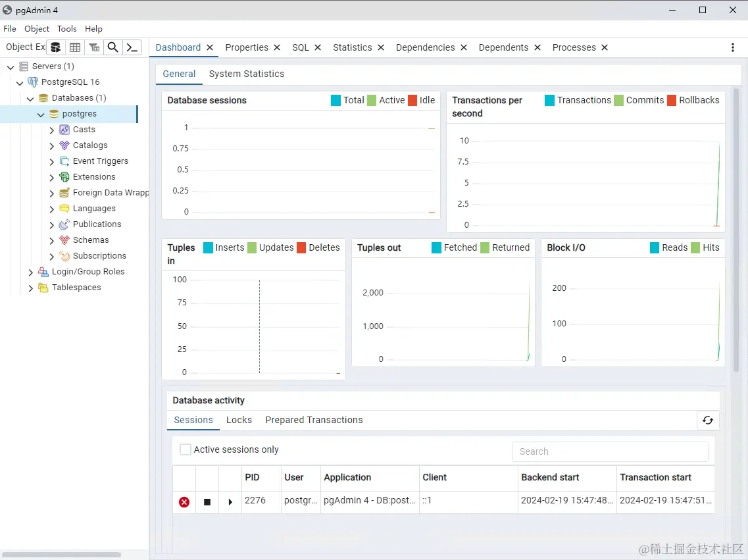Switch to the SQL tab

301,47
